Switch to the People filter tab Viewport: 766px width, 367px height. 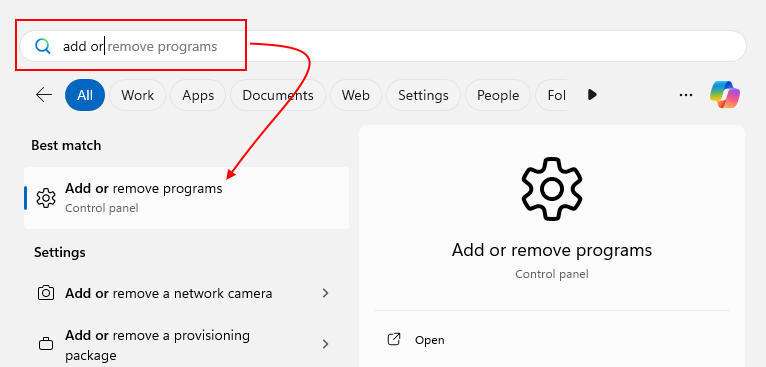tap(498, 95)
